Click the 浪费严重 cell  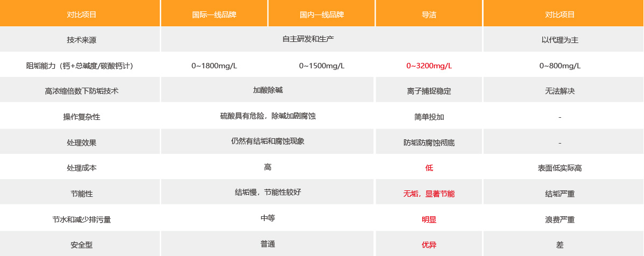(560, 219)
